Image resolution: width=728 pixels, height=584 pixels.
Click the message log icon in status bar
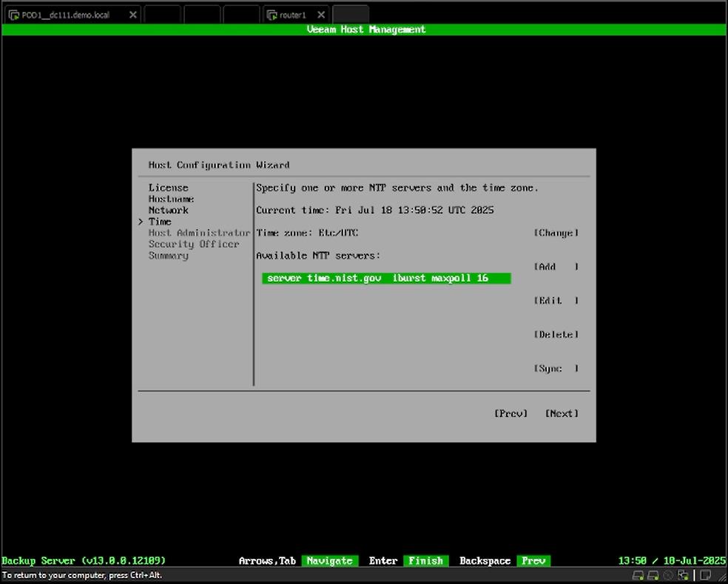click(x=707, y=575)
